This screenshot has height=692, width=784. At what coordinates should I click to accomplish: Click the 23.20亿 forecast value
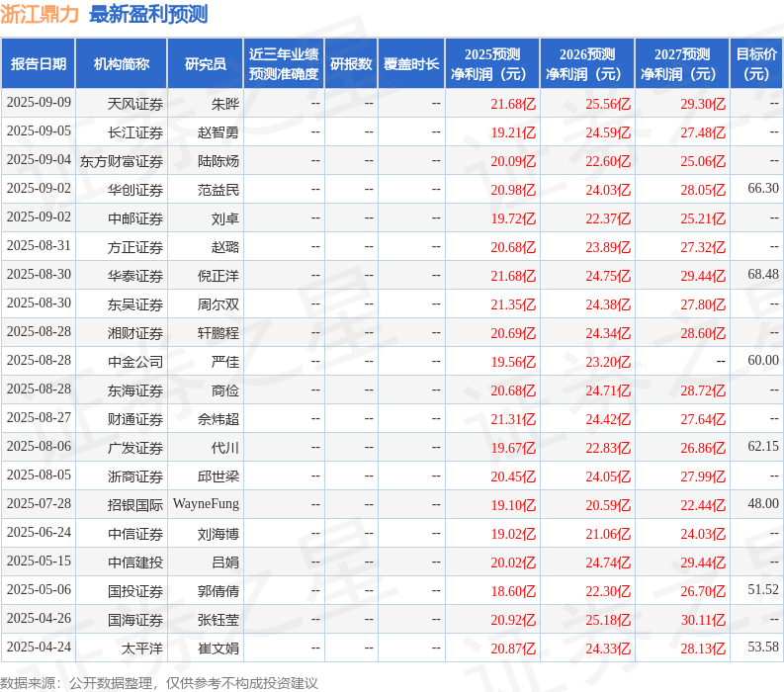click(608, 362)
